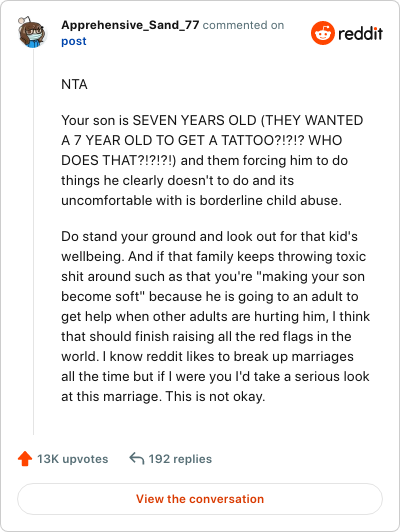Click the vertical thread line beside comment
This screenshot has width=400, height=532.
coord(33,243)
